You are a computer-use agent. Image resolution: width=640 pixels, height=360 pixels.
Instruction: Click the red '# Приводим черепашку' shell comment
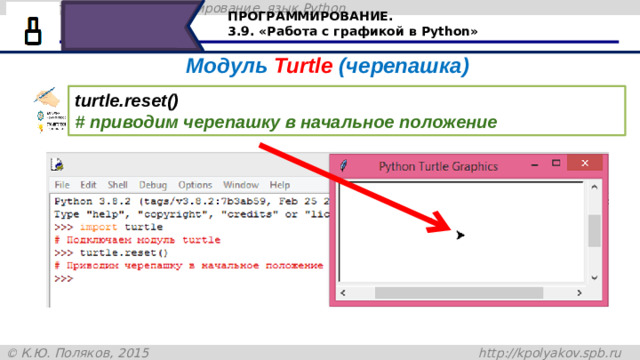(x=189, y=266)
